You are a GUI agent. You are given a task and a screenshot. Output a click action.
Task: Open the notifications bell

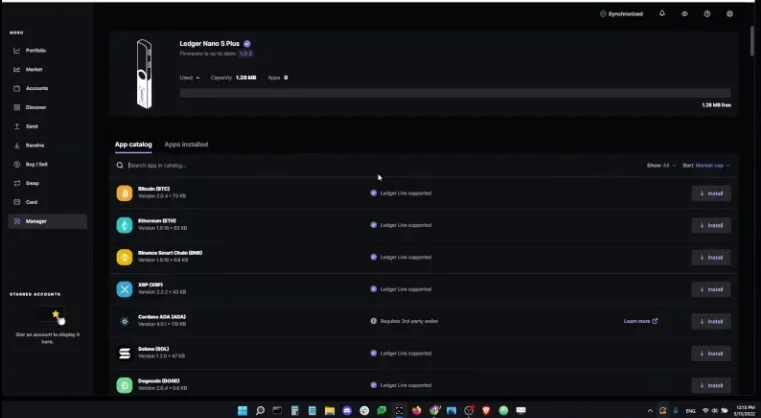662,14
